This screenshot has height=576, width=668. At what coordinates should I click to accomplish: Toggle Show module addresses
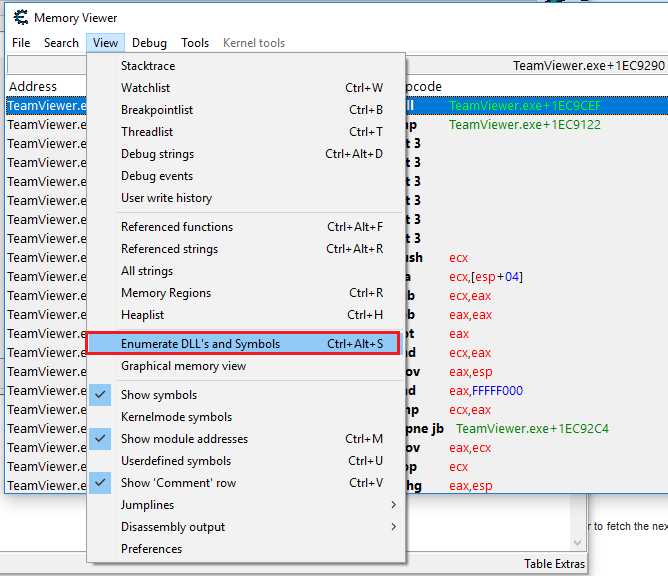[x=246, y=439]
